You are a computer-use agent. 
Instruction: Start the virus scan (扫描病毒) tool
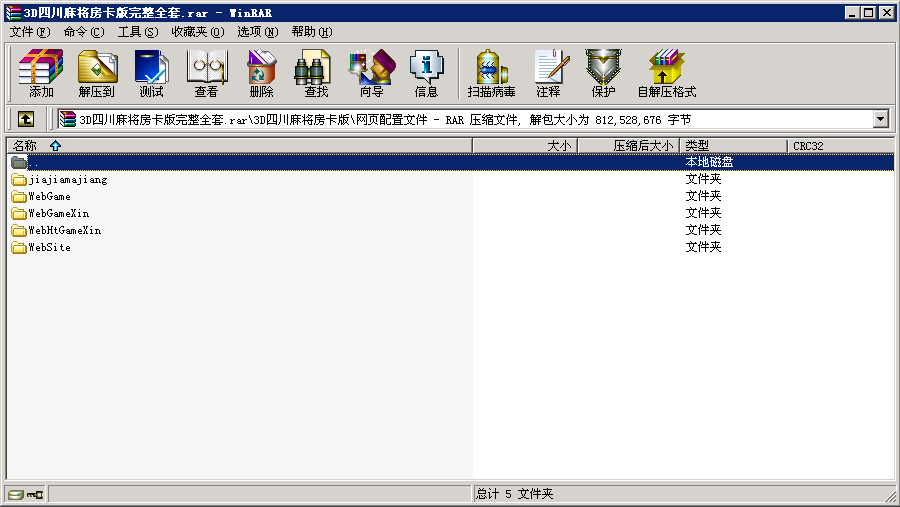491,74
